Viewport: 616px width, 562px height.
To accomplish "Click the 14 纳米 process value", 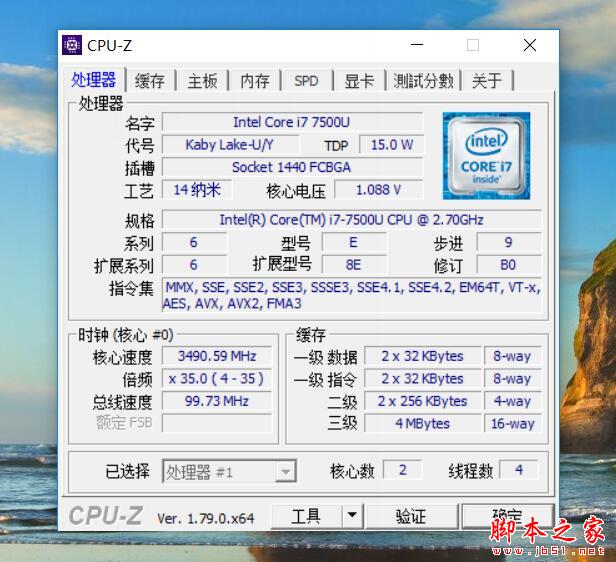I will point(197,190).
